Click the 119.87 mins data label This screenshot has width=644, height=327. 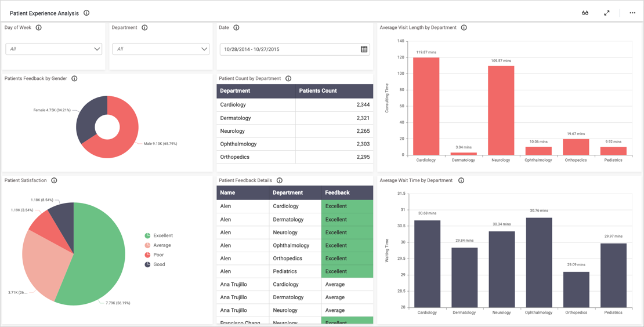point(426,53)
